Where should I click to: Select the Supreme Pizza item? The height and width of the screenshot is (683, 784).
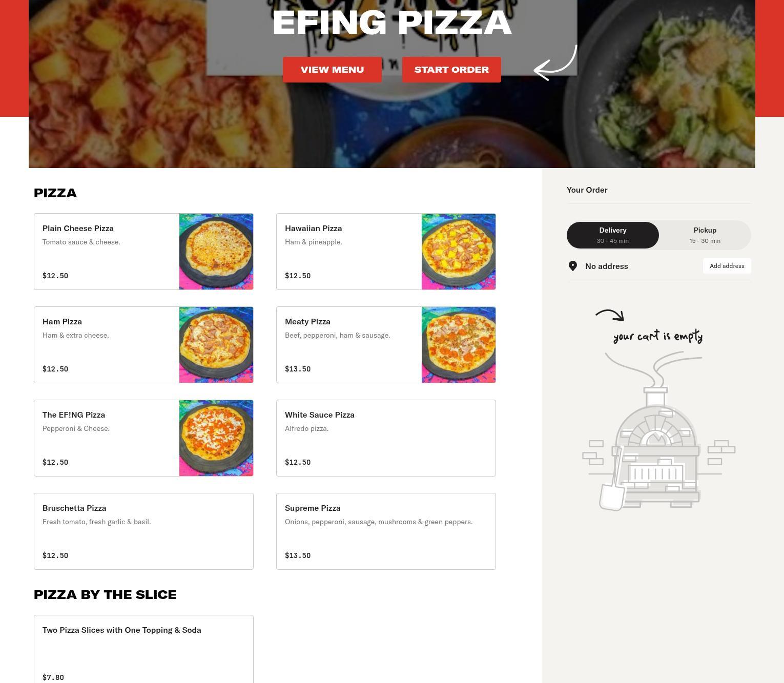click(x=386, y=531)
